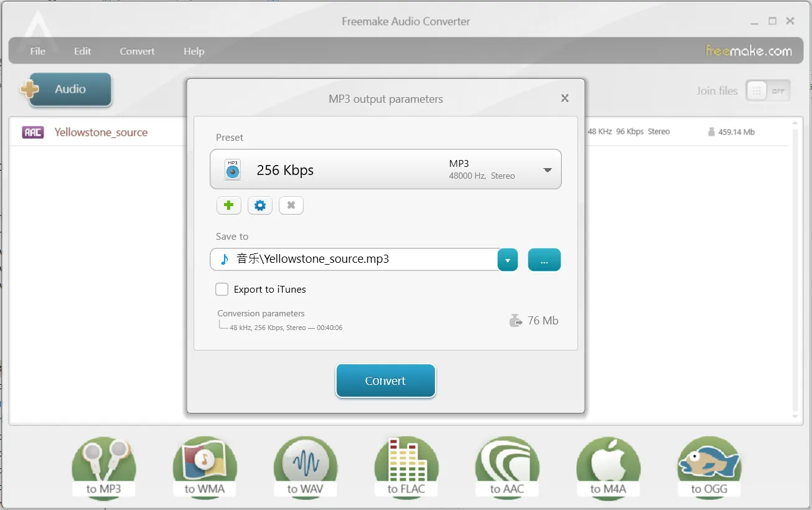This screenshot has height=510, width=812.
Task: Choose the to WAV output icon
Action: click(x=305, y=468)
